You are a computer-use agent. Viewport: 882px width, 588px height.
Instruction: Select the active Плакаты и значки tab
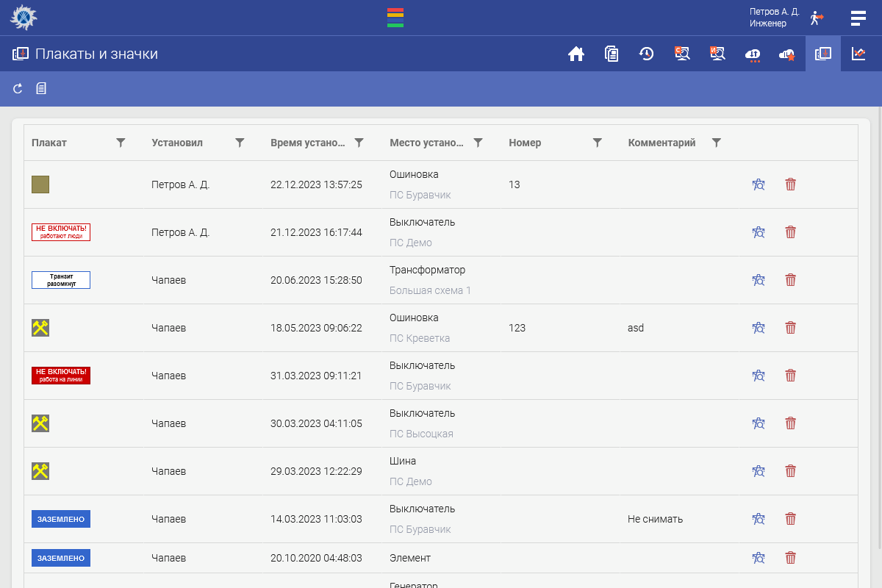(823, 54)
